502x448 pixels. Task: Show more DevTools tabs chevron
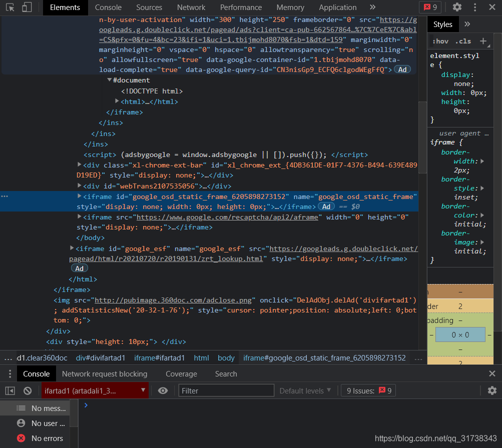[x=372, y=7]
